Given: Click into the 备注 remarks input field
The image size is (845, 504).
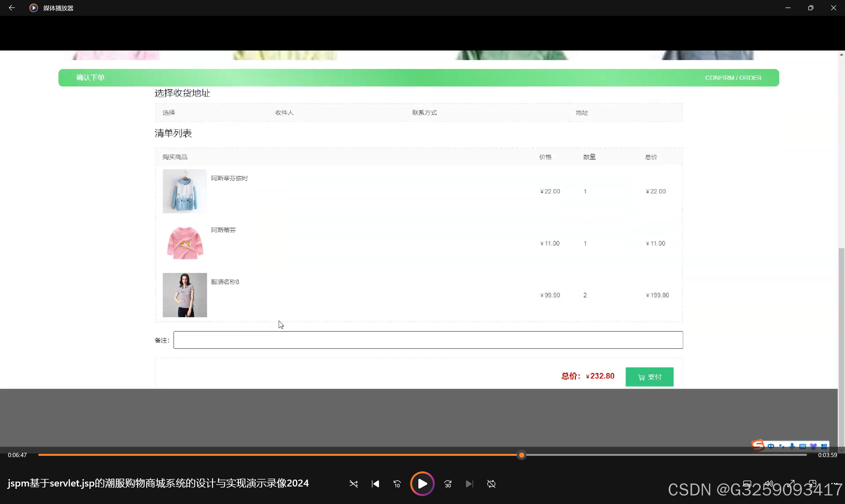Looking at the screenshot, I should click(x=428, y=340).
